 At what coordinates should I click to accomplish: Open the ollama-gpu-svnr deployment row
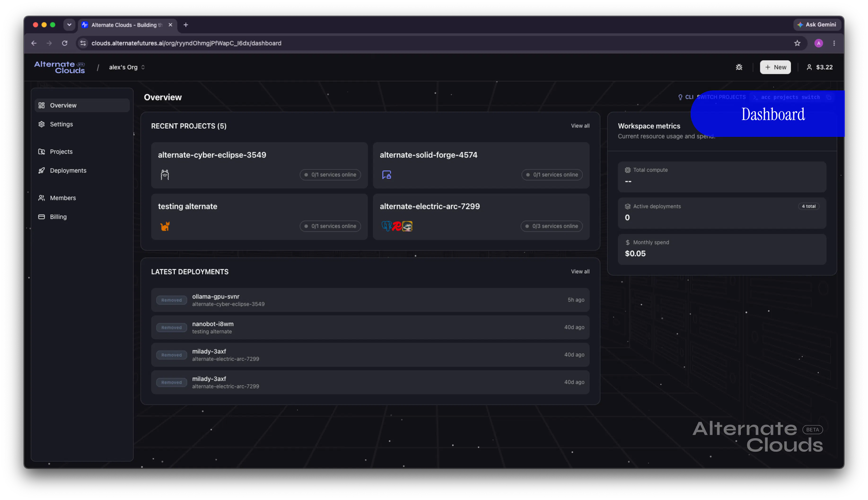pos(370,300)
